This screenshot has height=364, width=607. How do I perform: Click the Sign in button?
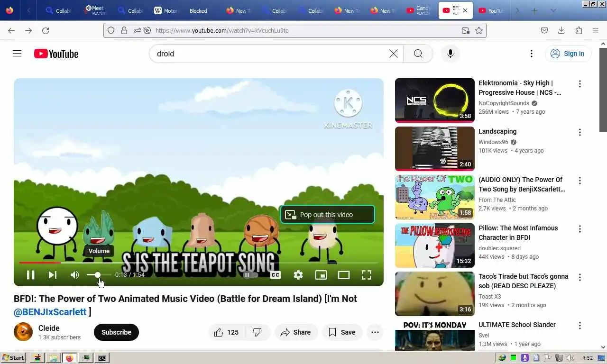pos(568,54)
